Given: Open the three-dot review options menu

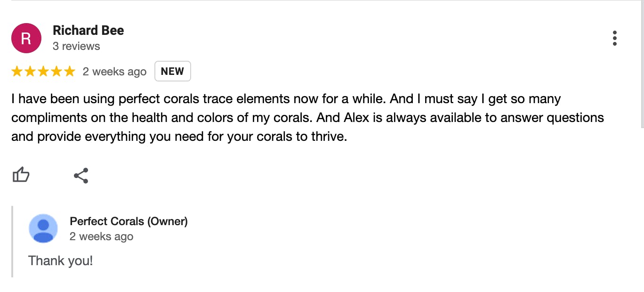Looking at the screenshot, I should pyautogui.click(x=614, y=38).
